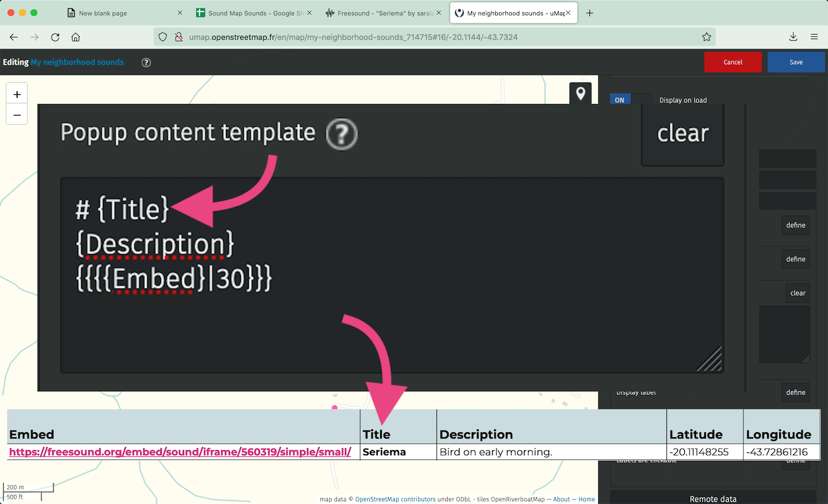Open help icon beside map name
828x504 pixels.
(x=146, y=63)
